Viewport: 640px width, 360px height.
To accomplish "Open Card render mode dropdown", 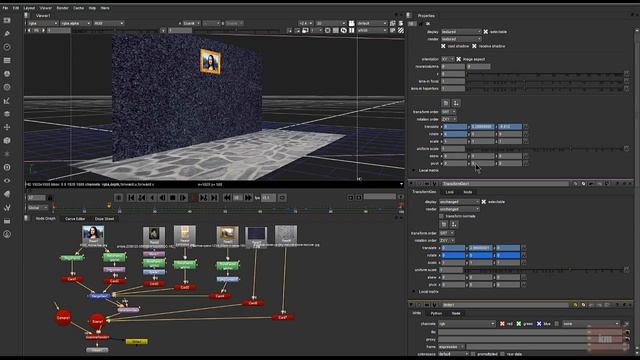I will pos(461,39).
